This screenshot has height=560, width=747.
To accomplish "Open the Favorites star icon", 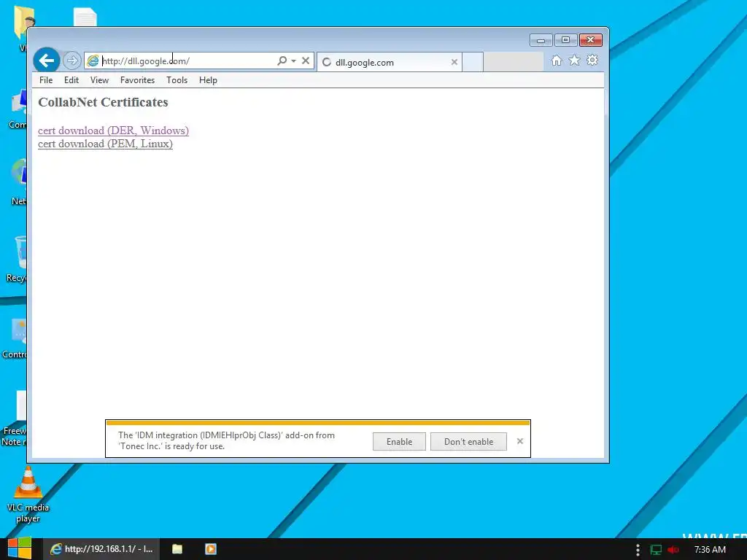I will 575,61.
